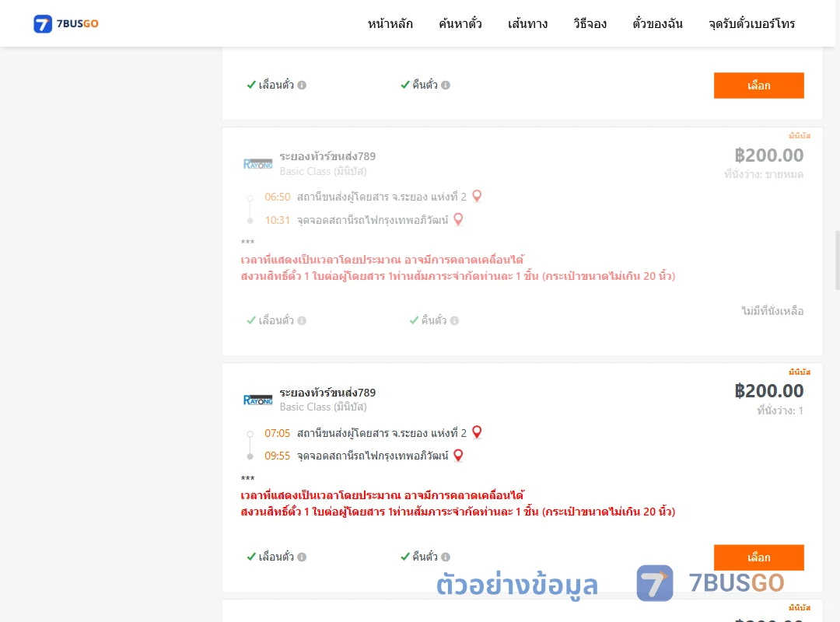Click the ที่นั่งว่าง: 1 seat count
This screenshot has width=840, height=622.
[x=780, y=411]
